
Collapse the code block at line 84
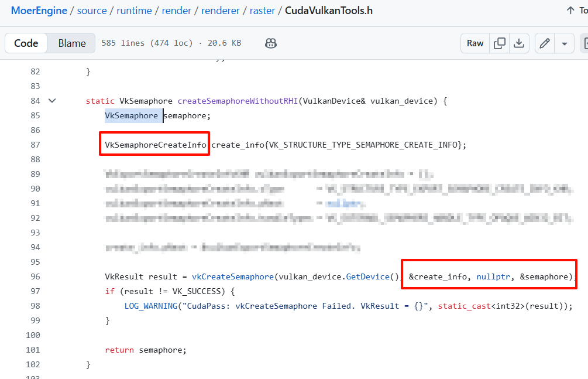52,101
